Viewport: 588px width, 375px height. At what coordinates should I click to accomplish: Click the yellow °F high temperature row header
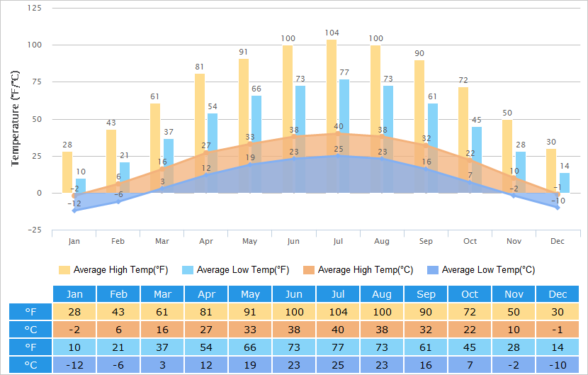click(x=30, y=312)
